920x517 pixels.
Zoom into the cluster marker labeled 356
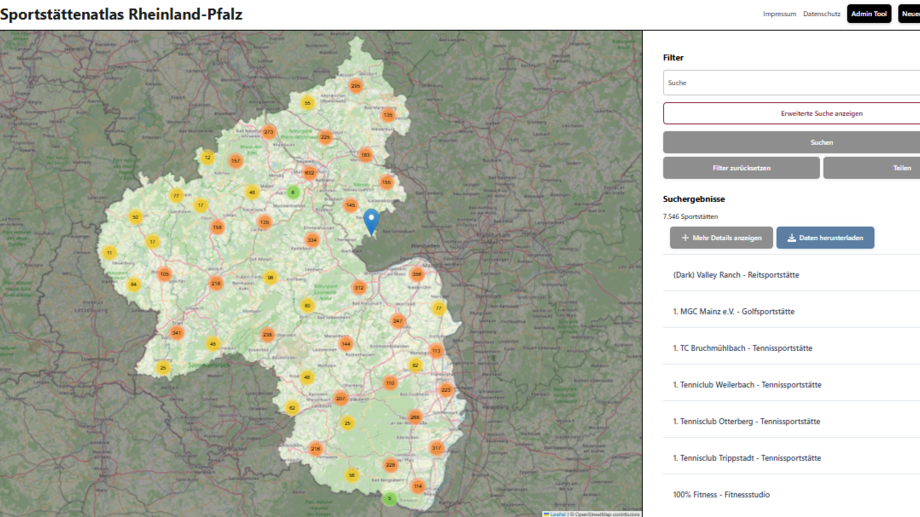(416, 273)
